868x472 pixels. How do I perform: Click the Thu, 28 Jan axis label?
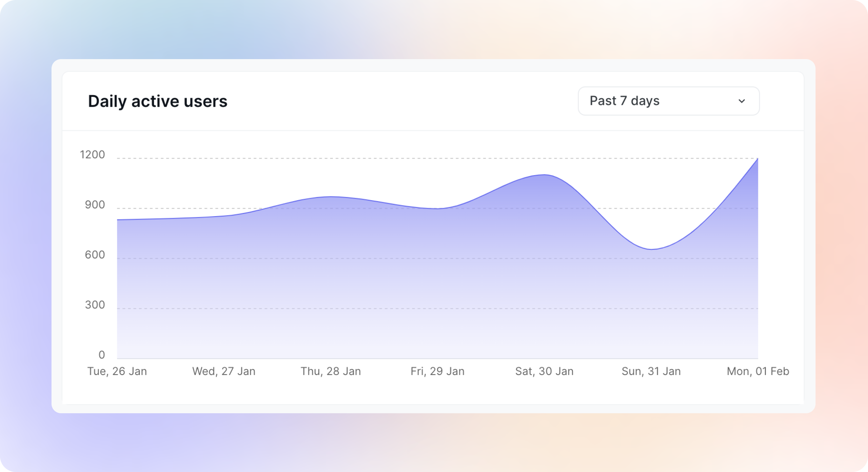331,371
